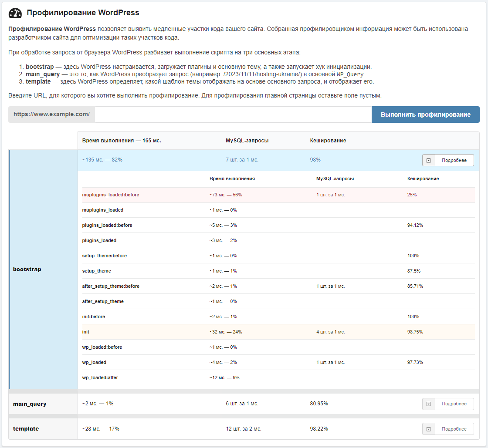This screenshot has width=488, height=448.
Task: Click the init hook row
Action: click(x=86, y=332)
